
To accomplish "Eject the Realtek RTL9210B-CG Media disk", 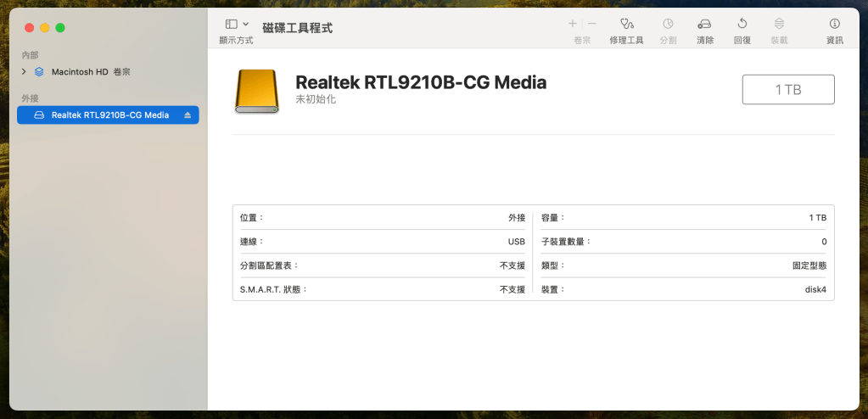I will click(188, 115).
